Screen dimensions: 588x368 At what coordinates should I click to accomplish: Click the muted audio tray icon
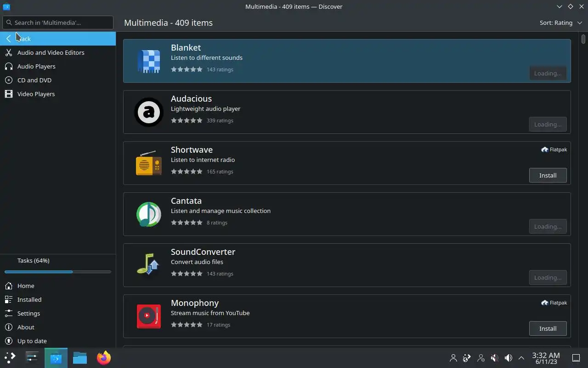pos(495,358)
